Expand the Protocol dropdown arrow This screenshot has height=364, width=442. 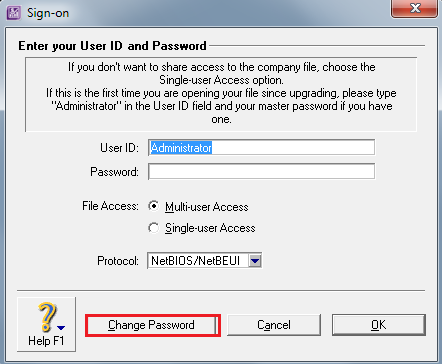point(255,261)
